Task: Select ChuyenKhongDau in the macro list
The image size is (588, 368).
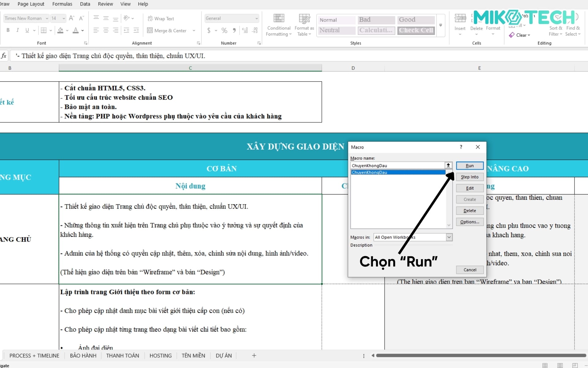Action: 398,172
